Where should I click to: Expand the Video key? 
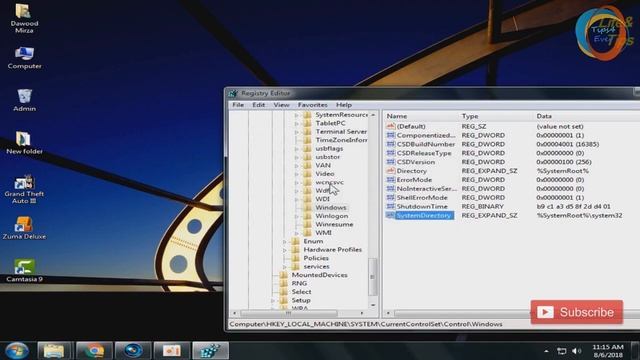[x=297, y=174]
